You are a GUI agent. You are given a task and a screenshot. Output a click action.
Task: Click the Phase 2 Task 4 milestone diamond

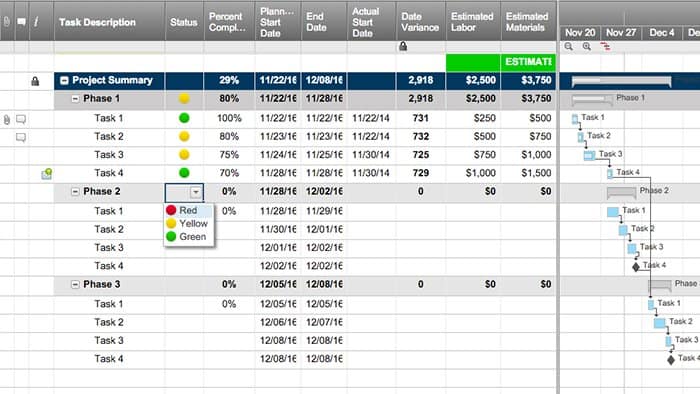tap(636, 267)
